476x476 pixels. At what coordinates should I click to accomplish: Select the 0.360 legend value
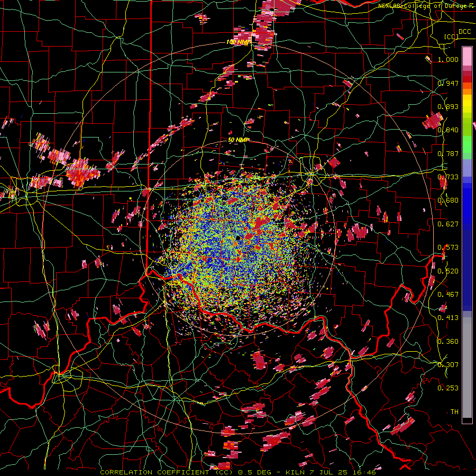pyautogui.click(x=448, y=341)
